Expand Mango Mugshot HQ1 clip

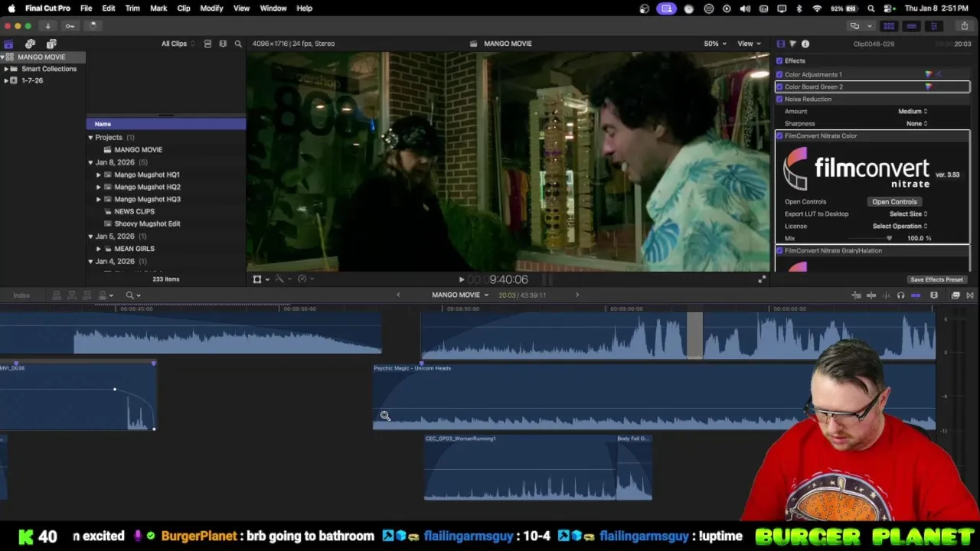(98, 174)
